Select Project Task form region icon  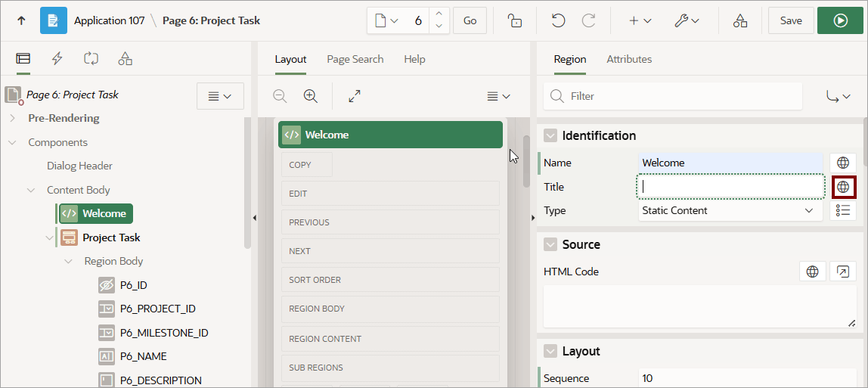[69, 237]
